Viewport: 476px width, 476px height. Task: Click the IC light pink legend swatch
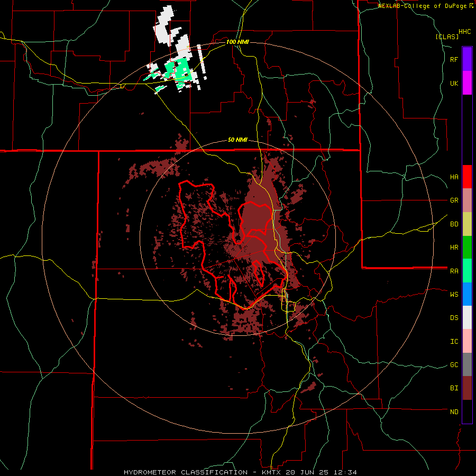467,341
